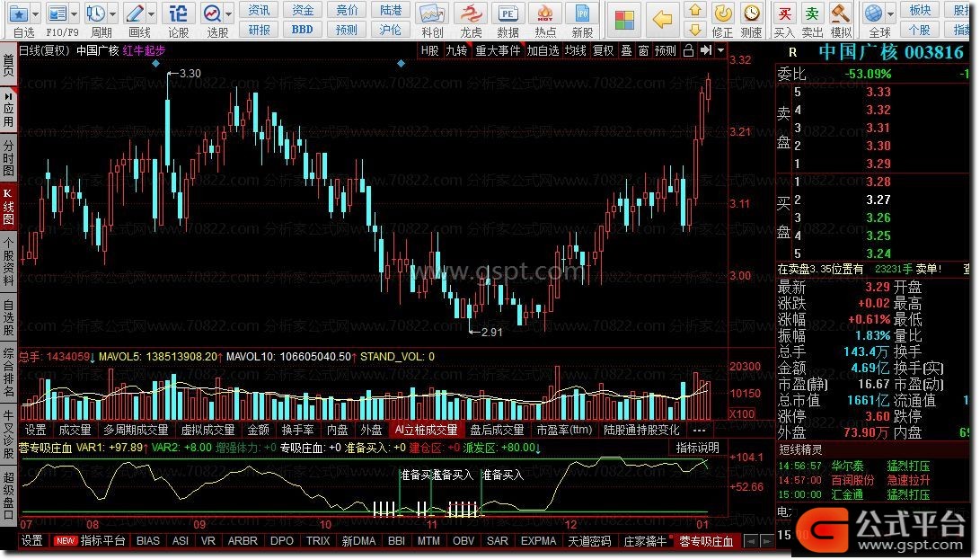
Task: Open the 全球 global markets globe icon
Action: coord(874,13)
